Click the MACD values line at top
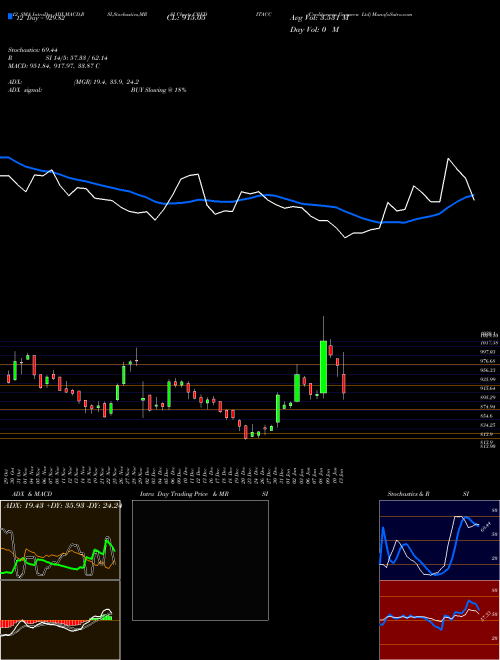This screenshot has height=660, width=500. [x=54, y=66]
